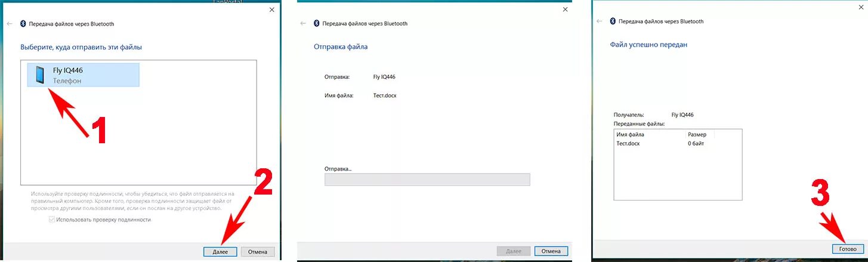Click the back arrow in the success window
The width and height of the screenshot is (868, 262).
600,21
